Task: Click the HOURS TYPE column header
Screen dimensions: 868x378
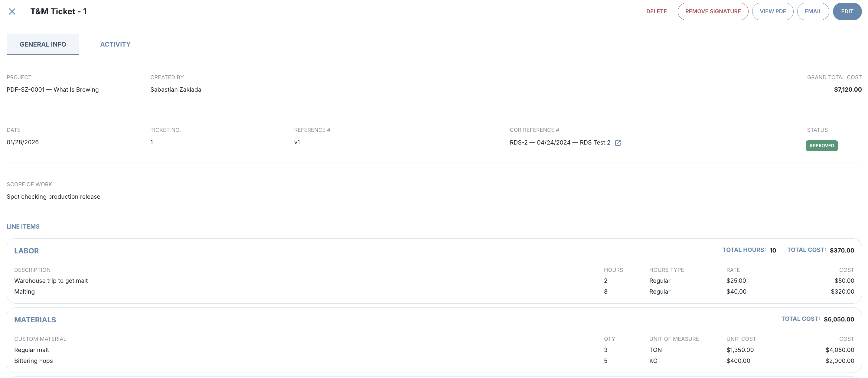Action: click(666, 270)
